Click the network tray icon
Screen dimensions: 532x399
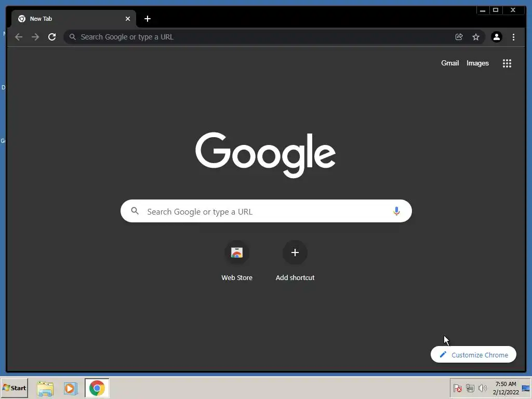click(x=470, y=388)
